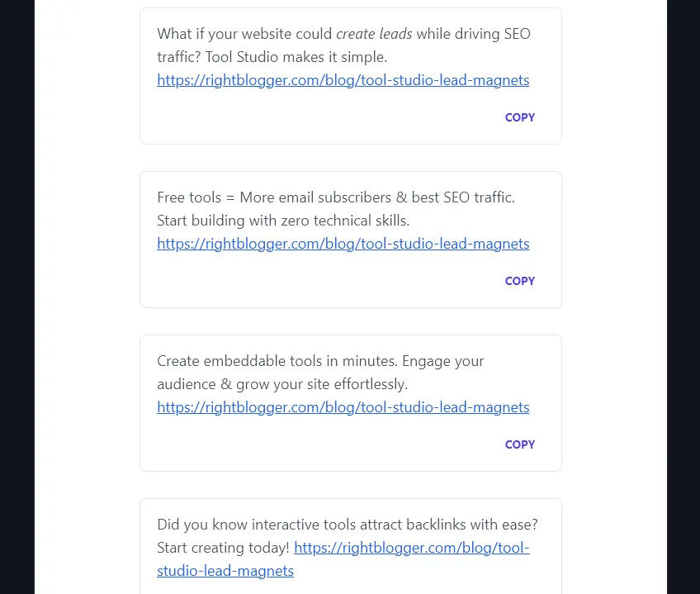The height and width of the screenshot is (594, 700).
Task: Follow the blog link in the second card
Action: click(x=343, y=243)
